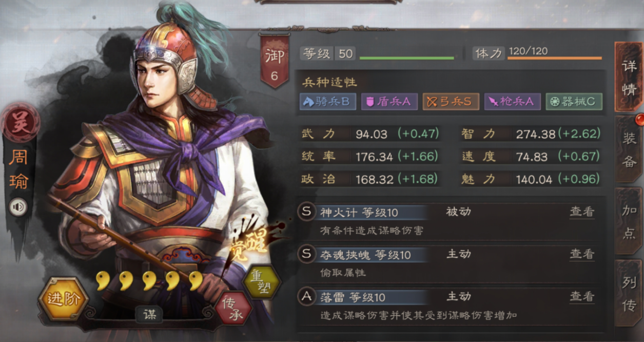Screen dimensions: 644x342
Task: View details of 神火计 skill via 查看
Action: 582,212
